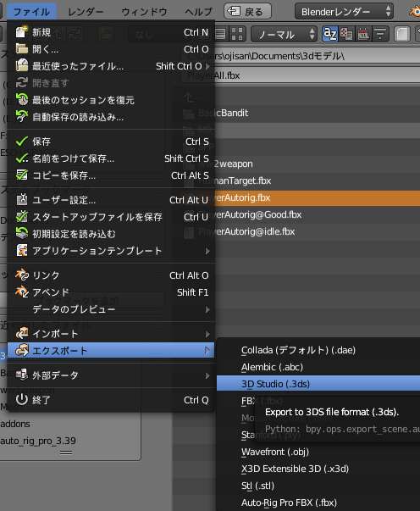The width and height of the screenshot is (420, 511).
Task: Click the 開く folder icon
Action: (22, 49)
